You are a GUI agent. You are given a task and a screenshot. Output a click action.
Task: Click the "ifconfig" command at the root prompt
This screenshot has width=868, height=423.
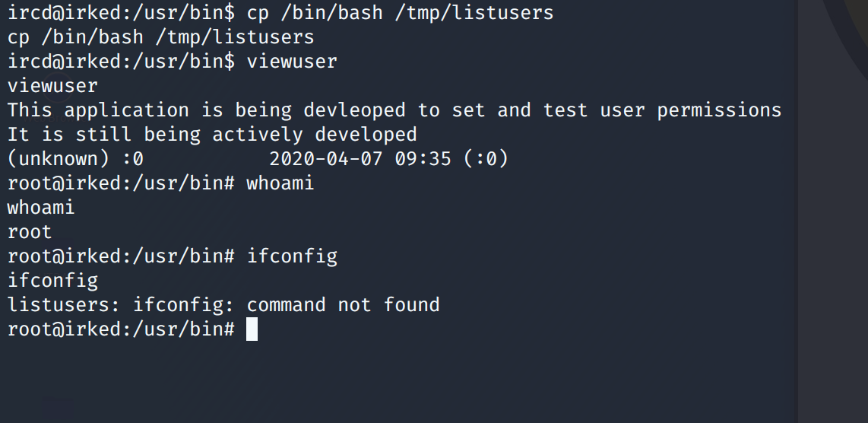[x=292, y=256]
